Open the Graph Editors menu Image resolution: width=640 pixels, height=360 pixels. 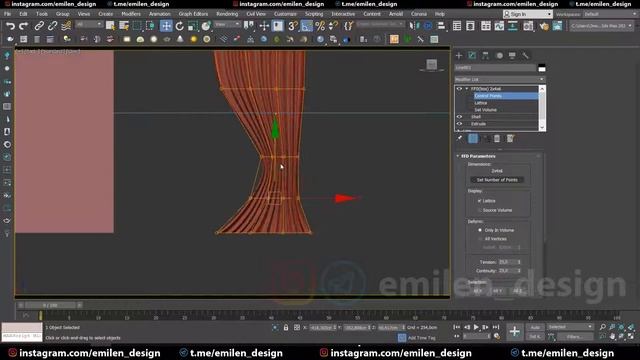click(x=193, y=14)
